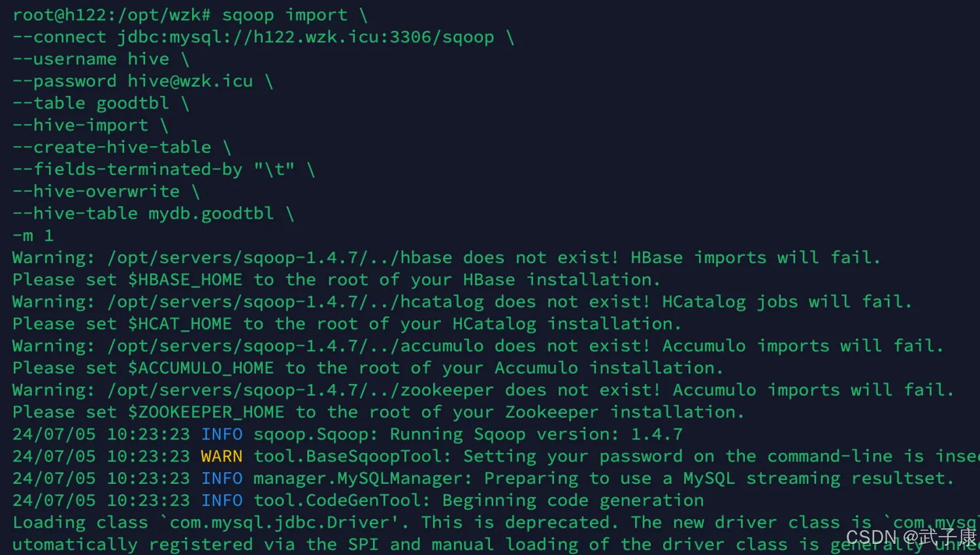This screenshot has width=980, height=555.
Task: Click the '--hive-import' flag
Action: (x=80, y=125)
